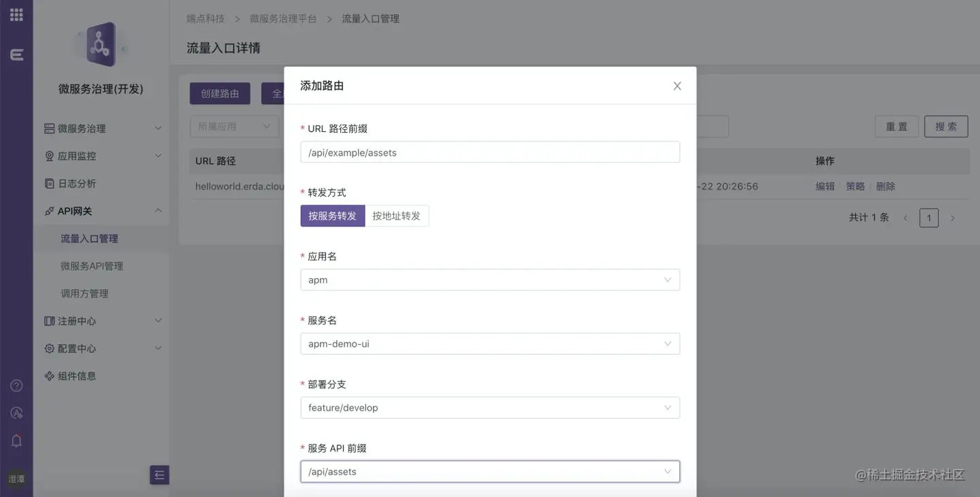Viewport: 980px width, 497px height.
Task: Click the Erda logo icon in left rail
Action: click(16, 55)
